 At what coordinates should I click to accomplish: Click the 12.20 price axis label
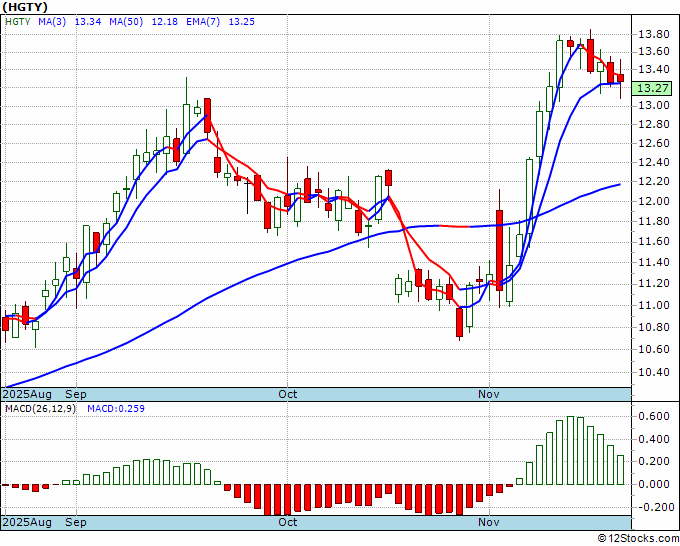coord(654,181)
